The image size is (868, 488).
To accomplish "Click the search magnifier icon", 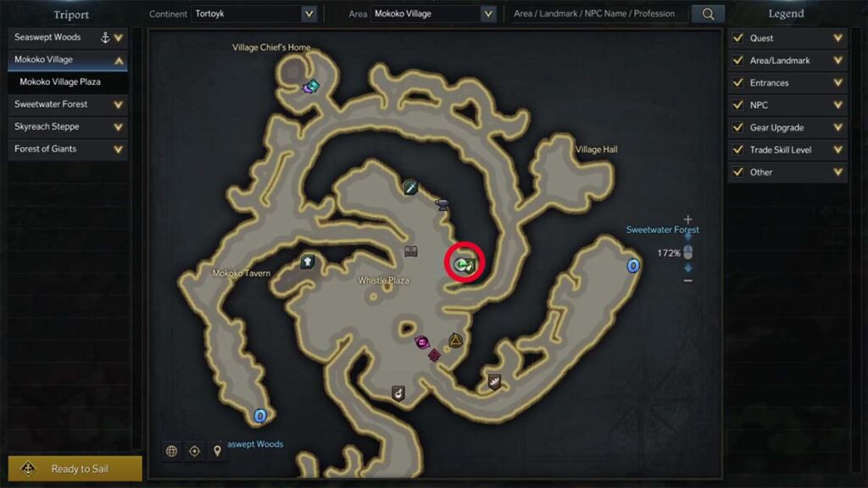I will (708, 14).
